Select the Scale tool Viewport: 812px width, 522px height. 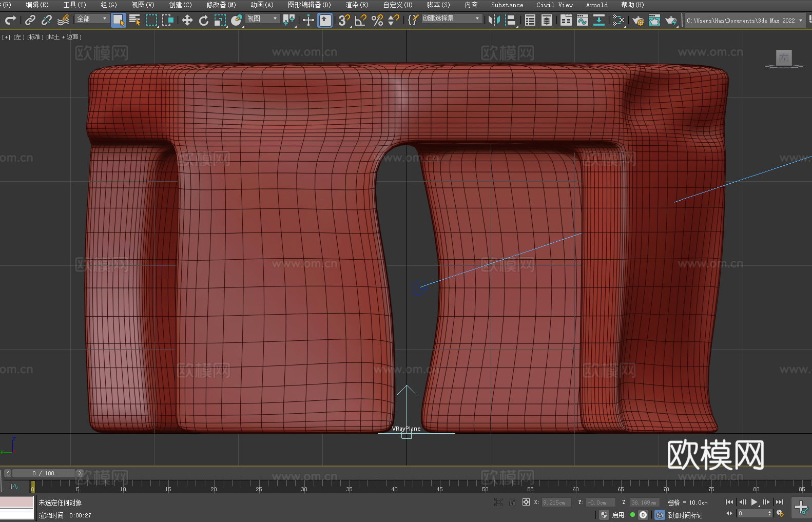click(220, 20)
